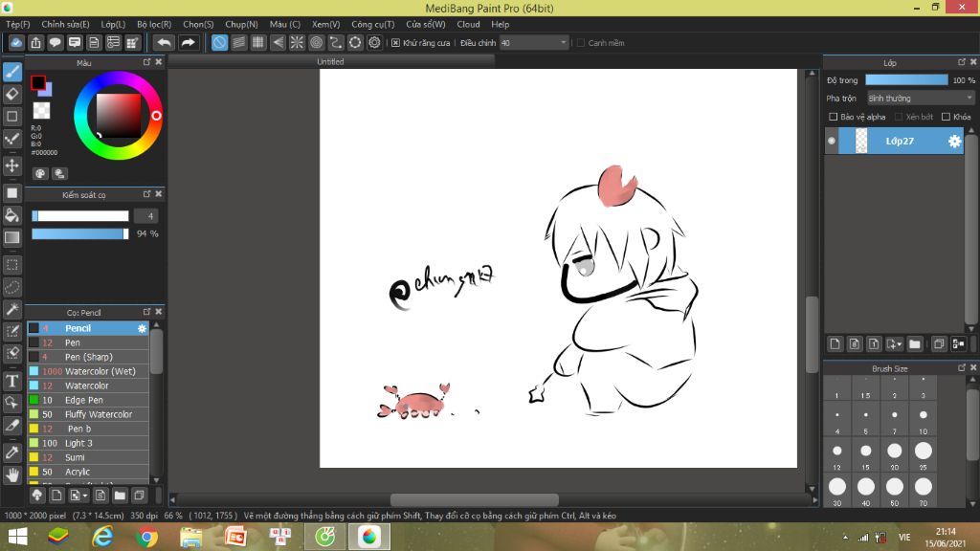980x551 pixels.
Task: Pick brush size 40 preset
Action: (x=865, y=491)
